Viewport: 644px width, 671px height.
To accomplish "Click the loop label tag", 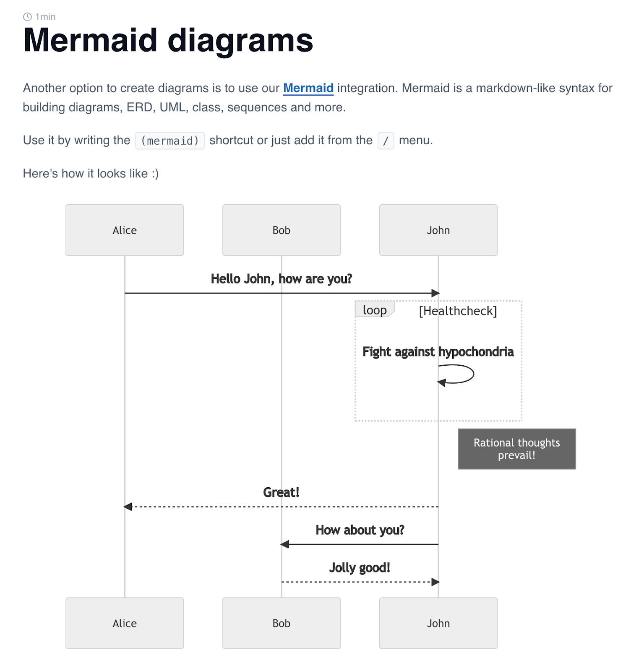I will 375,309.
